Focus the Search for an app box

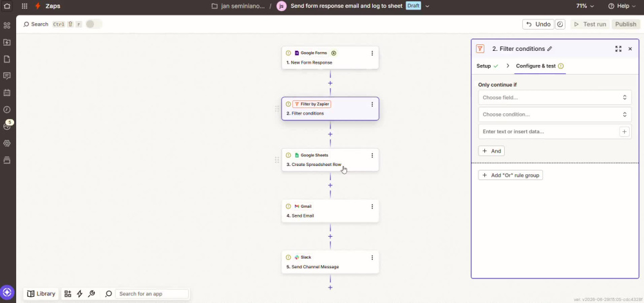tap(152, 293)
